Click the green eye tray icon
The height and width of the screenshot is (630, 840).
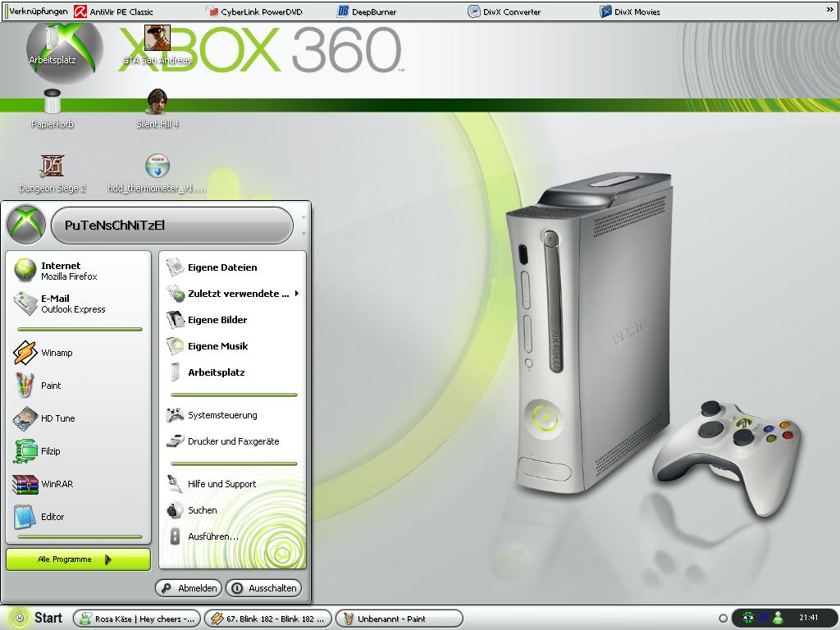click(x=748, y=618)
